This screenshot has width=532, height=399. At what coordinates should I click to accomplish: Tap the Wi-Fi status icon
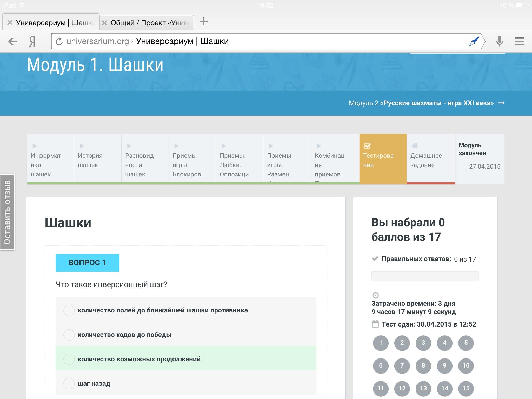(x=22, y=5)
